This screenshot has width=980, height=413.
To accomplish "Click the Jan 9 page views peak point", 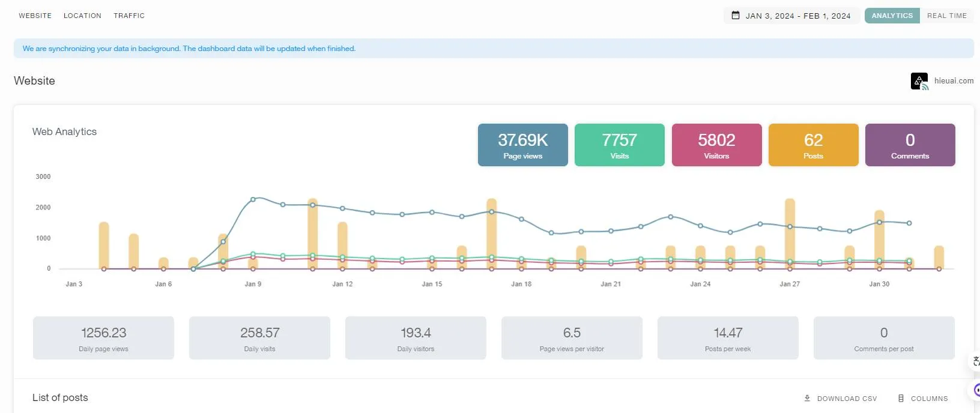I will pos(253,199).
